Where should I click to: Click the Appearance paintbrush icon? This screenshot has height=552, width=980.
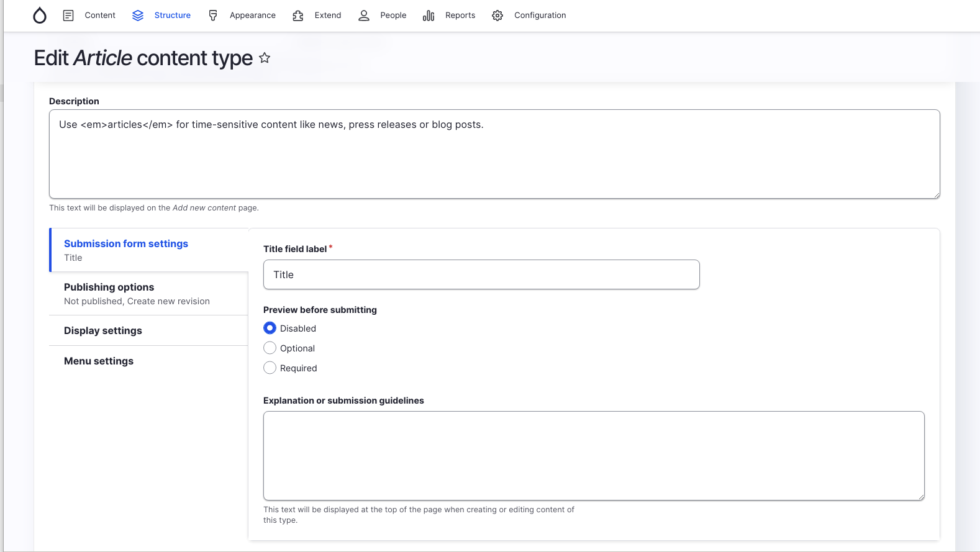pyautogui.click(x=213, y=16)
